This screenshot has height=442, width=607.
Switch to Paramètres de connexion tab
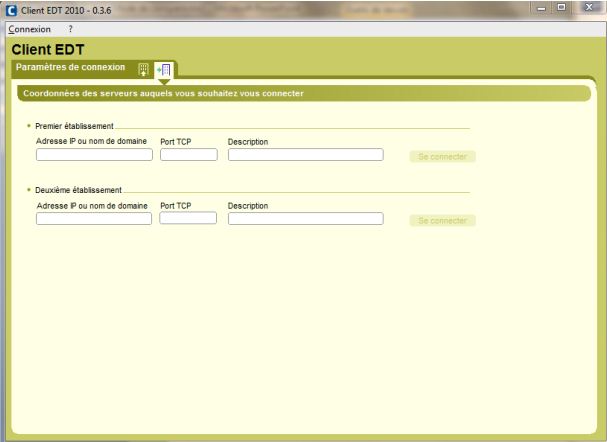point(70,68)
